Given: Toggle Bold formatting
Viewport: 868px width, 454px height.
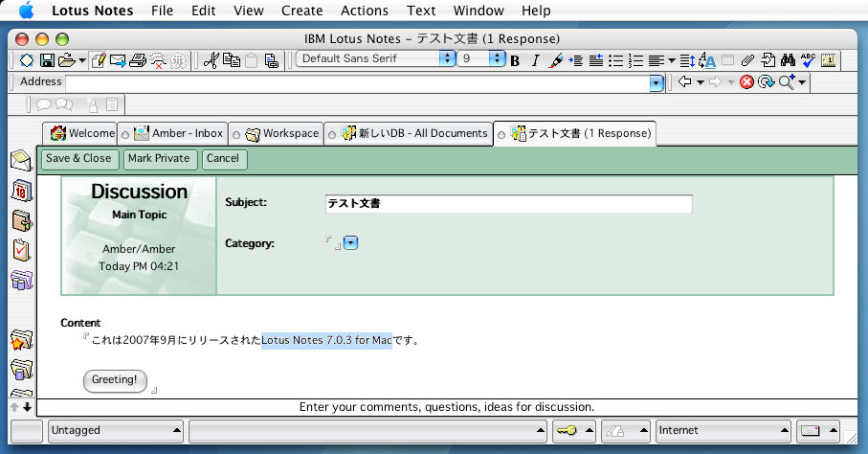Looking at the screenshot, I should coord(515,61).
